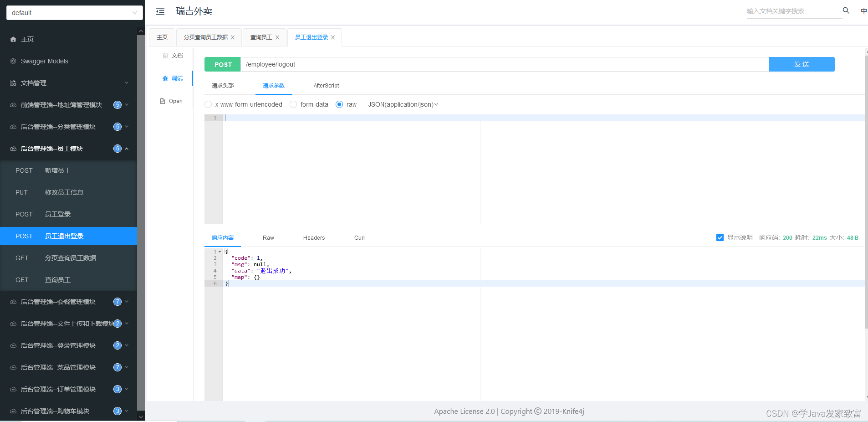This screenshot has width=868, height=422.
Task: Click the cloud icon beside 后台管理端--购物车模块
Action: [13, 411]
